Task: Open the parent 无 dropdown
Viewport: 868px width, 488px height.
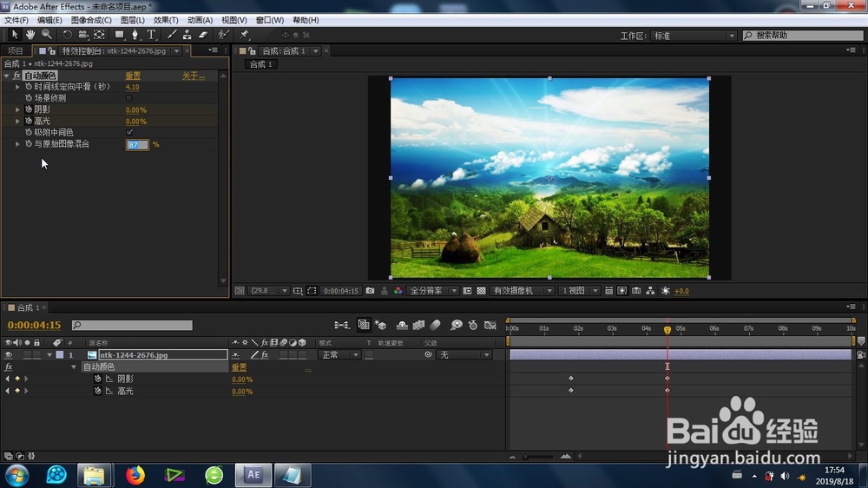Action: 464,354
